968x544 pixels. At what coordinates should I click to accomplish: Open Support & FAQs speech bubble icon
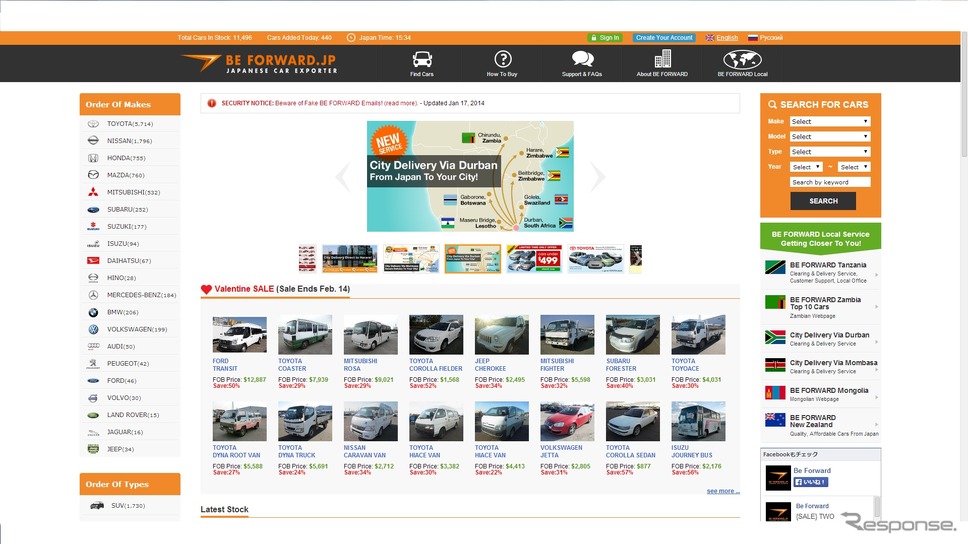[582, 59]
